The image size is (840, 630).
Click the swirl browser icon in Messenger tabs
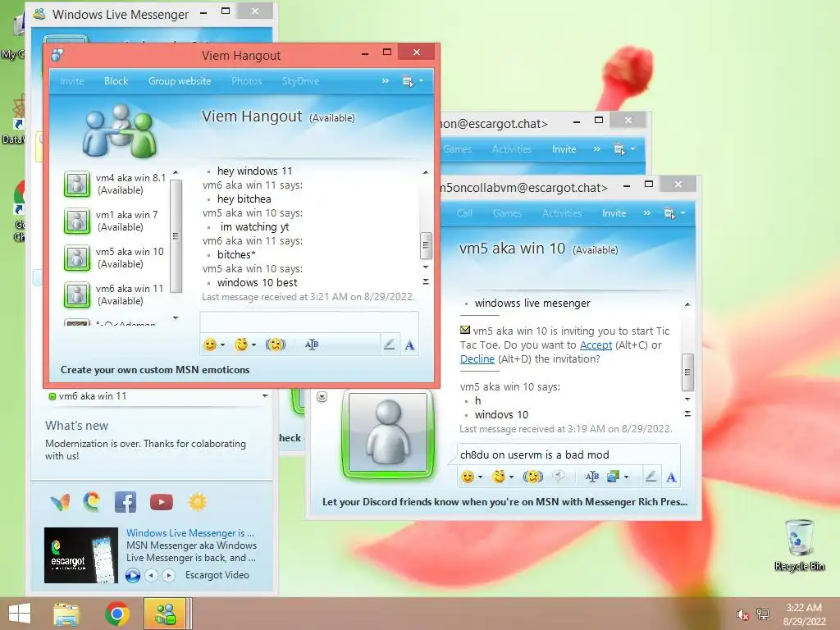(92, 501)
